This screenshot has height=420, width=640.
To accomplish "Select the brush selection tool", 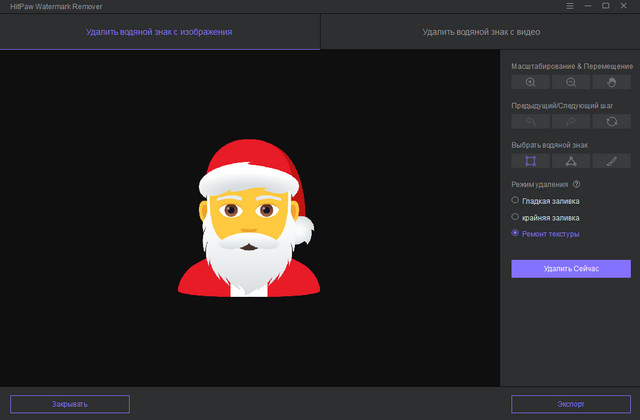I will 611,161.
